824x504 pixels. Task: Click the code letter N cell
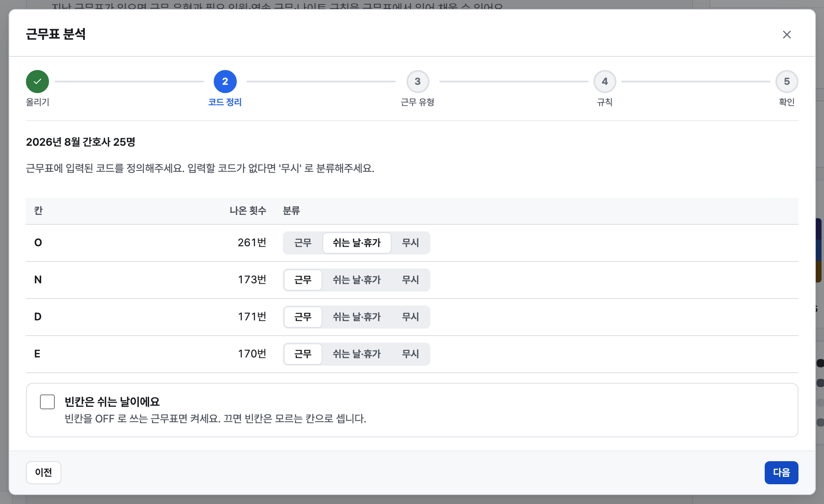point(38,280)
